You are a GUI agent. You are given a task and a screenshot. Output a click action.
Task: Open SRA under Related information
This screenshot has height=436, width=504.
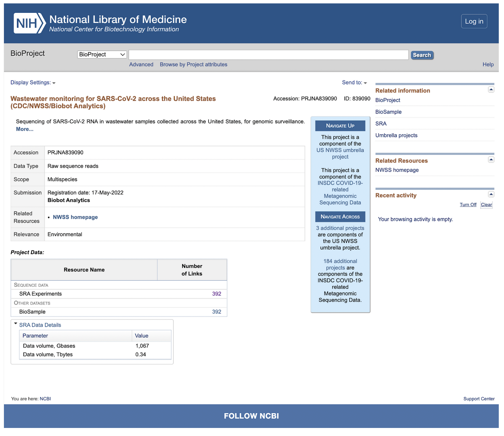(381, 123)
